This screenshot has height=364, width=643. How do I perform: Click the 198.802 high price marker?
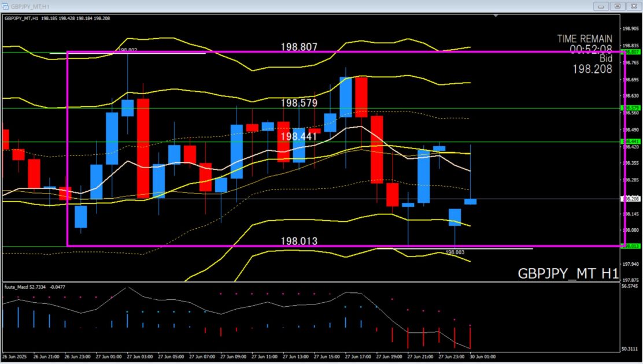(x=128, y=51)
